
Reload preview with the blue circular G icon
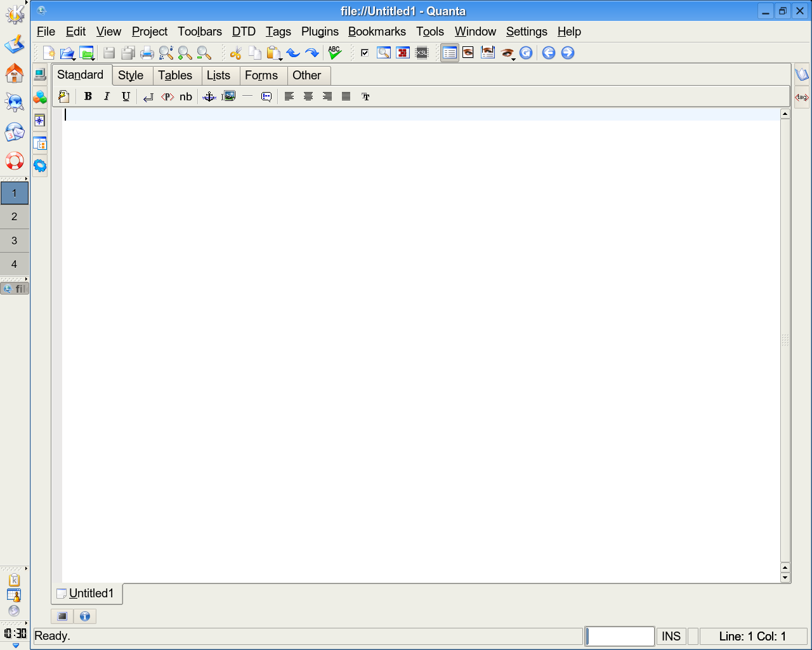pyautogui.click(x=526, y=53)
